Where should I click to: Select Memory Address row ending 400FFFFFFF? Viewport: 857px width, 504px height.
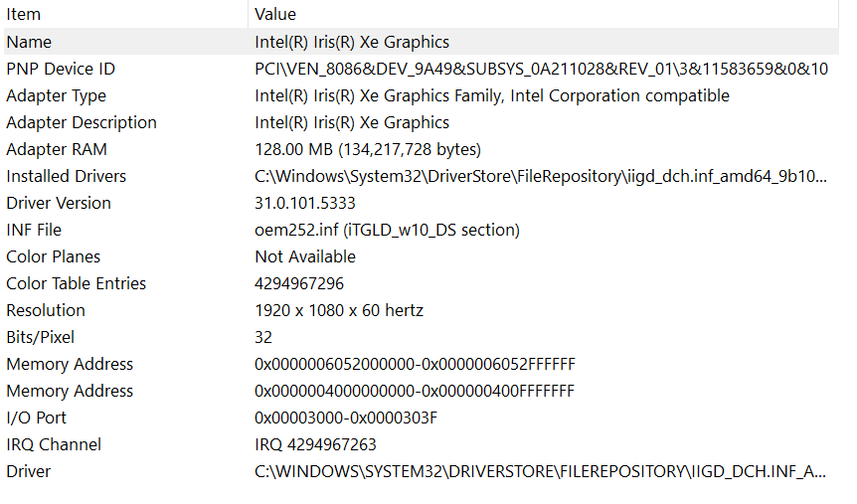421,390
